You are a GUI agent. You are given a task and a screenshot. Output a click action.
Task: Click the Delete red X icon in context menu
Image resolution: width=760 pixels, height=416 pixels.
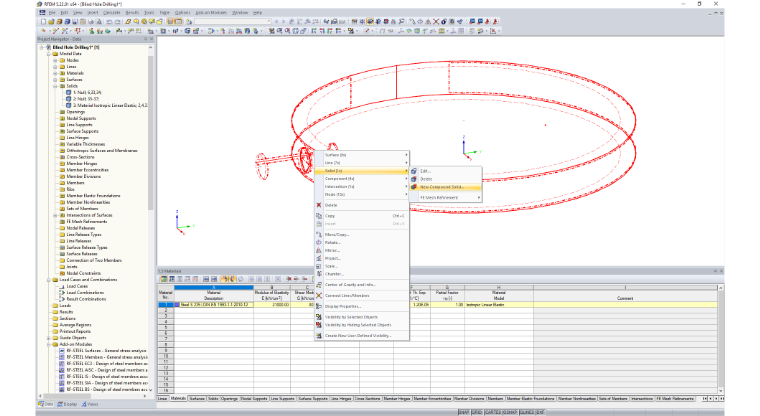tap(319, 205)
